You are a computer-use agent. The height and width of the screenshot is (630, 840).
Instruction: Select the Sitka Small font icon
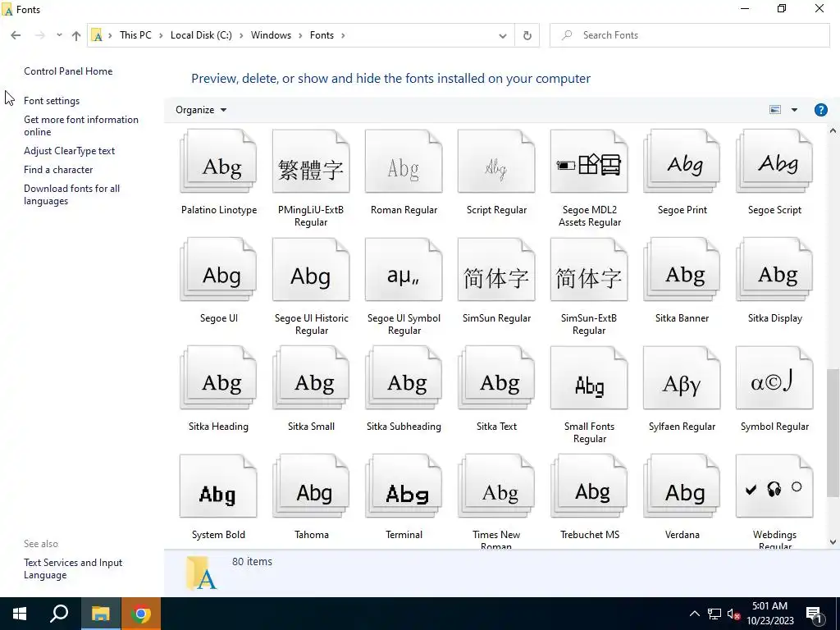311,377
